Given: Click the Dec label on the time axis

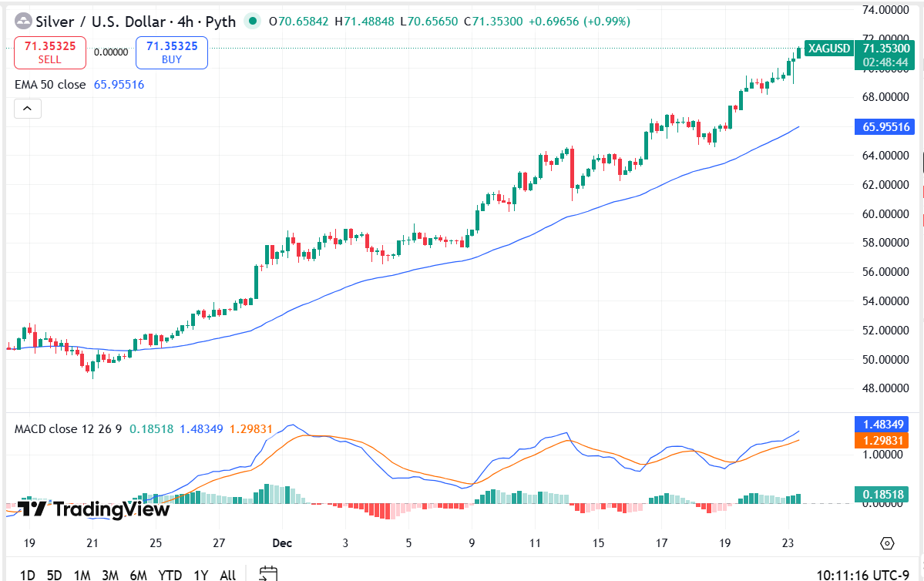Looking at the screenshot, I should (281, 543).
